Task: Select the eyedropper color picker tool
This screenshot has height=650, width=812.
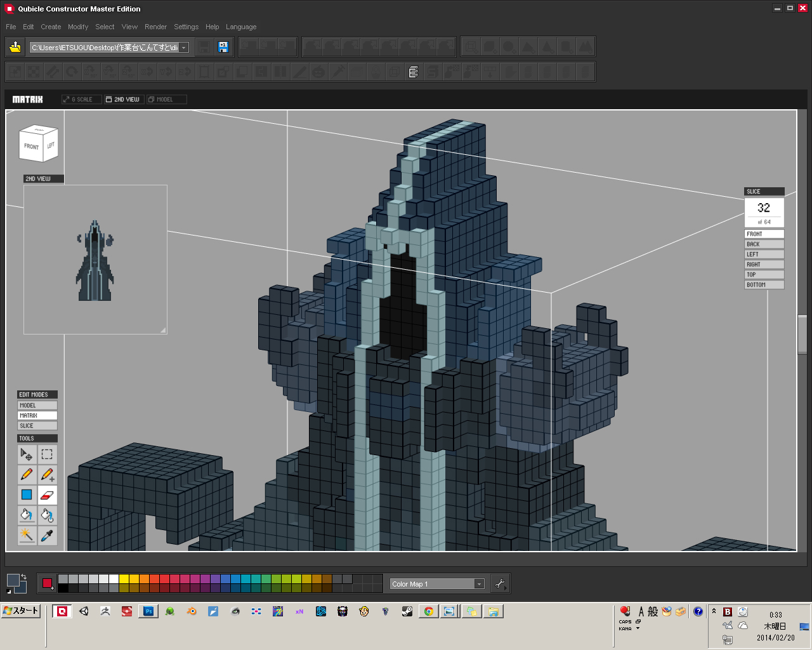Action: click(47, 535)
